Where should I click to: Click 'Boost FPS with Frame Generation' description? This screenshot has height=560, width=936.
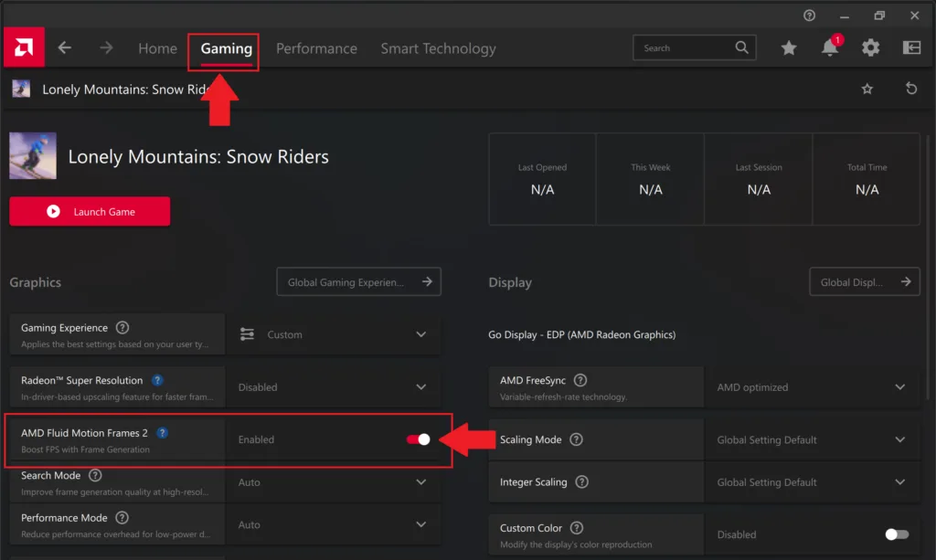click(85, 449)
